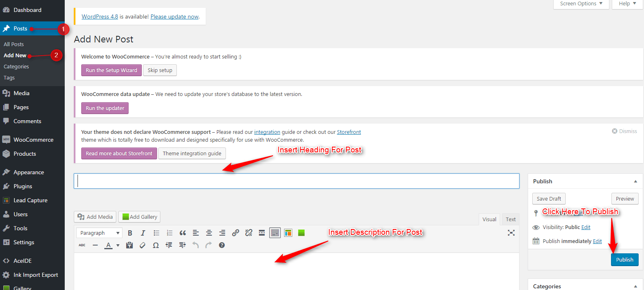The width and height of the screenshot is (644, 290).
Task: Click Add Gallery button
Action: 139,217
